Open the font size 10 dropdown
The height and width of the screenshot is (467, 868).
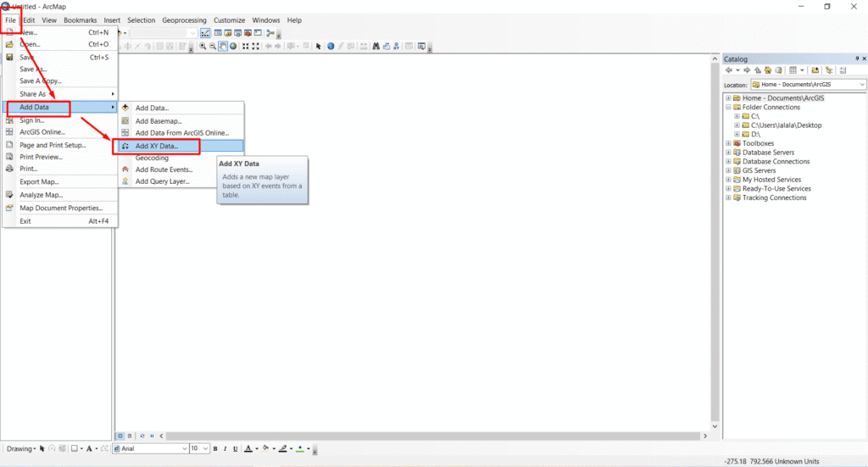(x=205, y=448)
